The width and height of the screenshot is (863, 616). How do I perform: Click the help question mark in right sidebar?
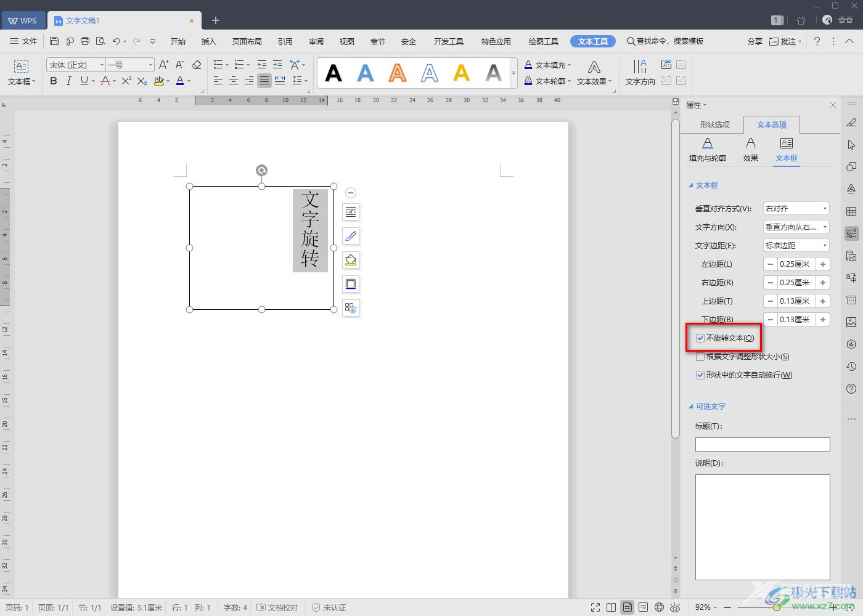(851, 389)
